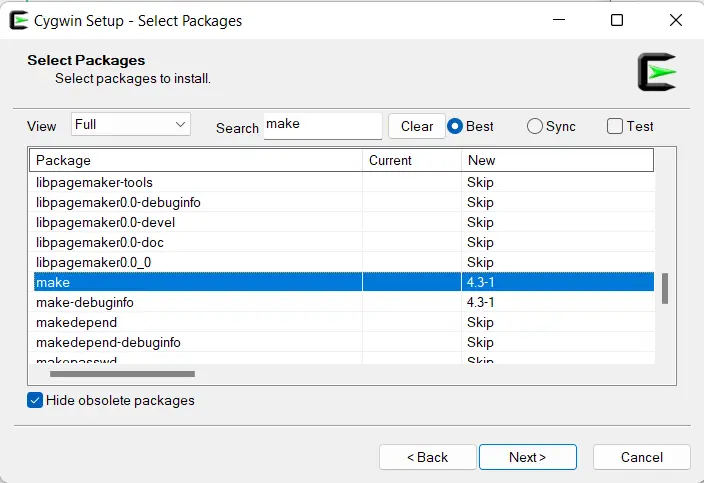
Task: Click the 4.3-1 version for make
Action: click(480, 282)
